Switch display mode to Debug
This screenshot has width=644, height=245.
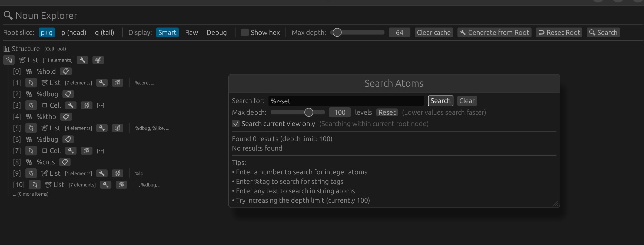coord(217,33)
